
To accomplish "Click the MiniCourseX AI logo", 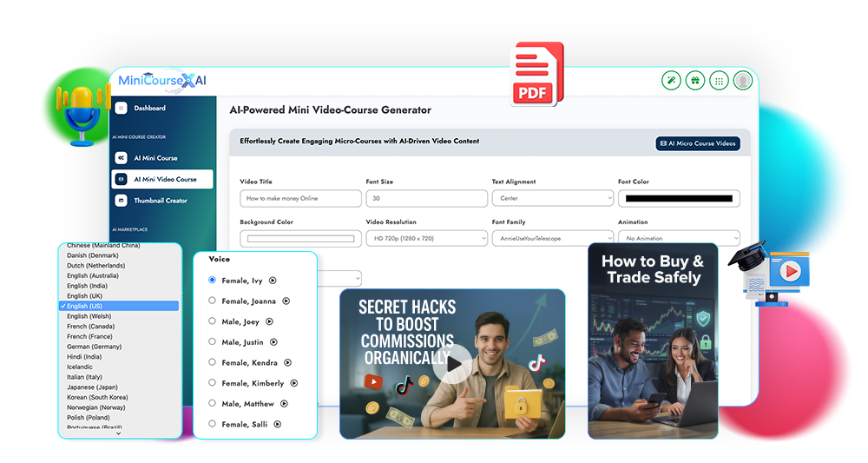I will pyautogui.click(x=162, y=81).
